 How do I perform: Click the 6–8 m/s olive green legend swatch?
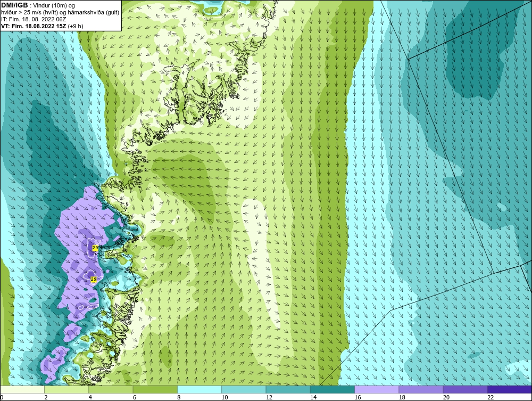click(155, 389)
